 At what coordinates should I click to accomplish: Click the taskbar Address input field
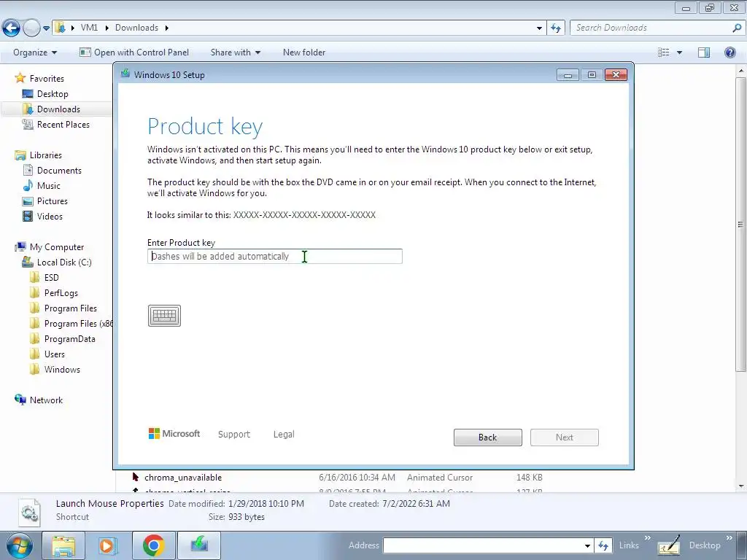point(483,545)
